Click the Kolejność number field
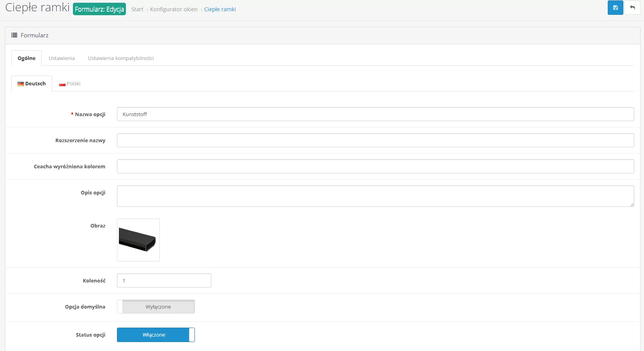644x351 pixels. pos(164,280)
